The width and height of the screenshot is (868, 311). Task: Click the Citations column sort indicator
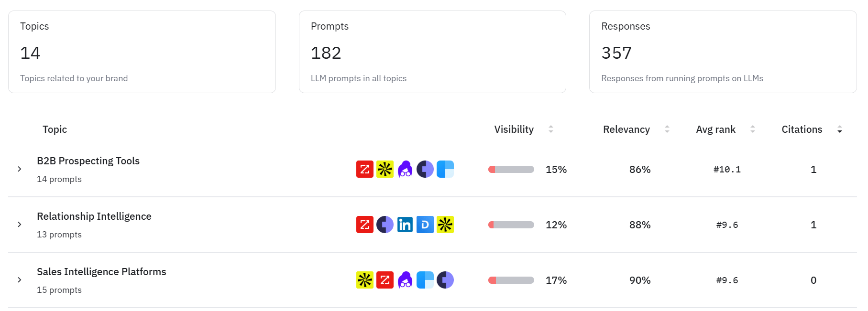(x=840, y=129)
